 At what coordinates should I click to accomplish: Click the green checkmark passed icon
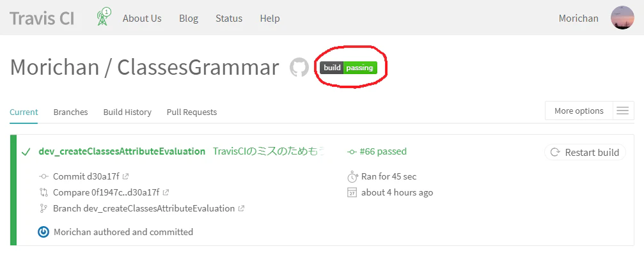coord(26,151)
